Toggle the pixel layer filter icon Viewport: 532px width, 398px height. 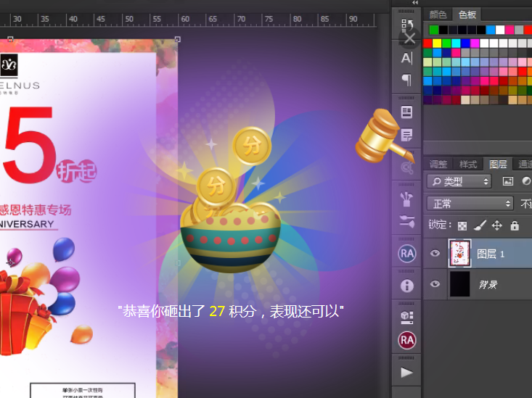507,181
